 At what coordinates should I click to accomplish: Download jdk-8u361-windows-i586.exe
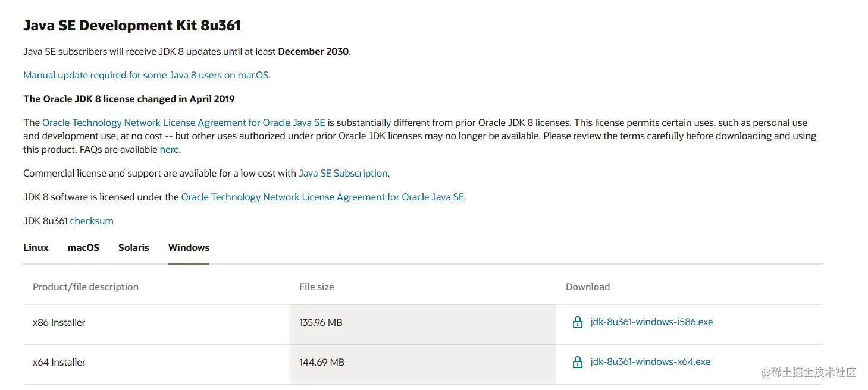coord(651,322)
